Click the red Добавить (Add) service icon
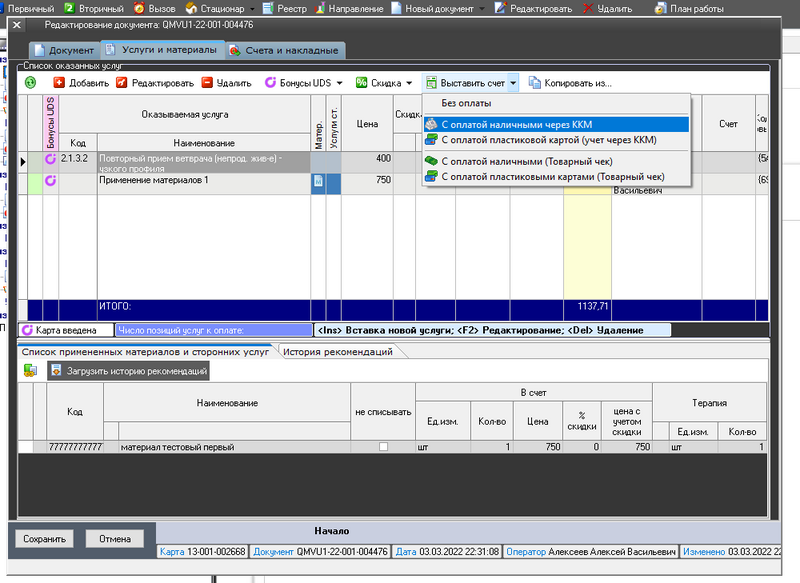Viewport: 800px width, 583px height. (x=59, y=83)
